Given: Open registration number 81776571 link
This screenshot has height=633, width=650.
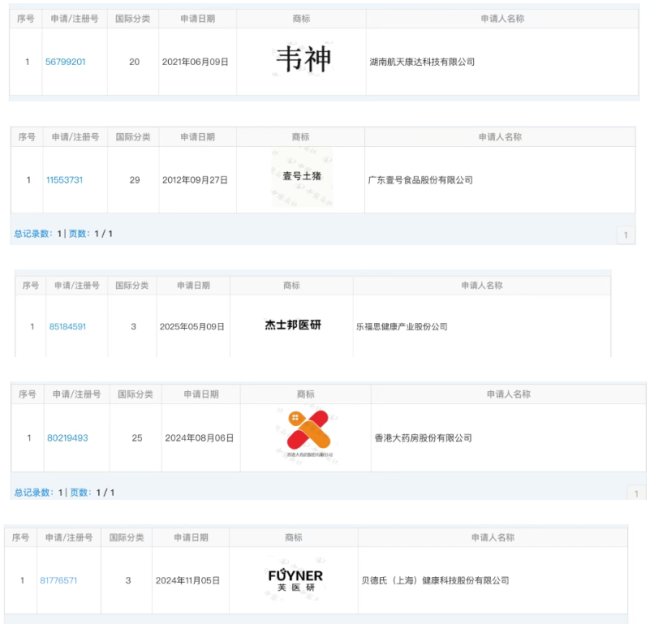Looking at the screenshot, I should (x=58, y=580).
